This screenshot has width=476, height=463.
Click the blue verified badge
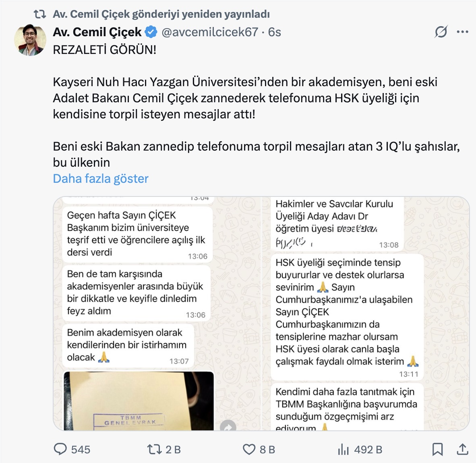click(151, 32)
